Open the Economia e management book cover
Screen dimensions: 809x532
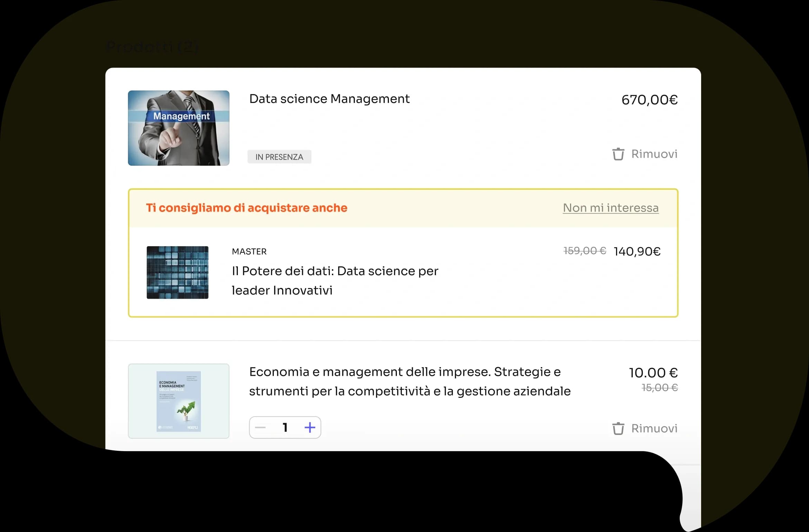pyautogui.click(x=178, y=401)
